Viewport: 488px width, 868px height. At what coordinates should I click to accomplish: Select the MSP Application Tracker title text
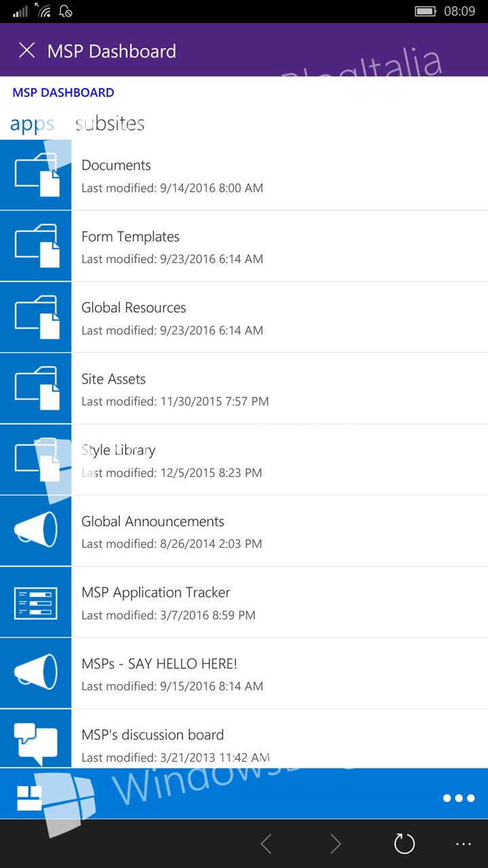156,593
